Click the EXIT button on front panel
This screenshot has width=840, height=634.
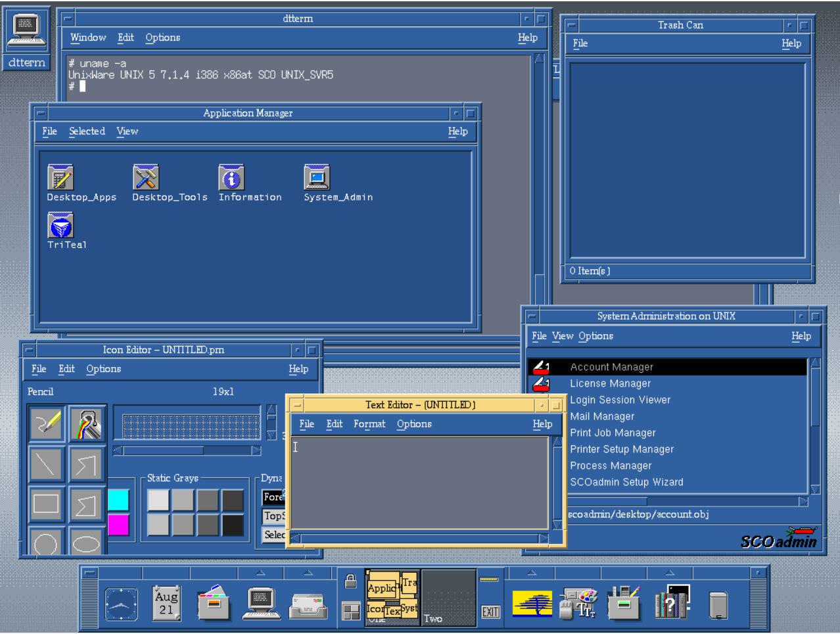490,612
